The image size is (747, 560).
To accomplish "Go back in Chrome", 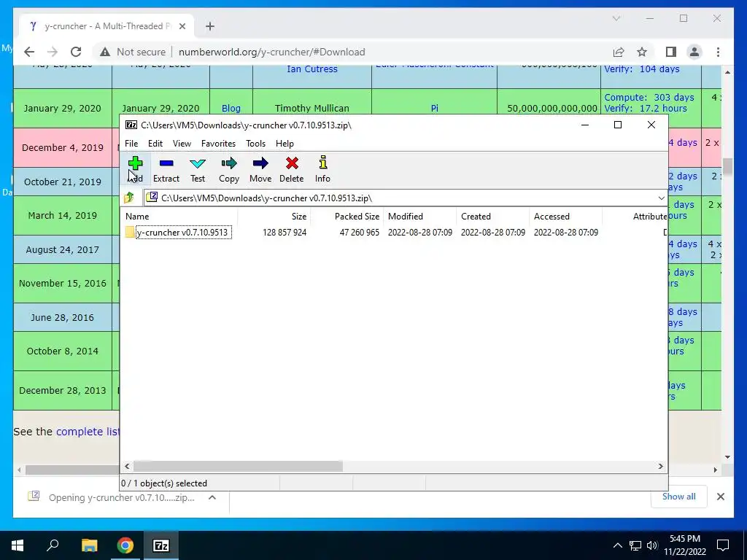I will (x=29, y=52).
